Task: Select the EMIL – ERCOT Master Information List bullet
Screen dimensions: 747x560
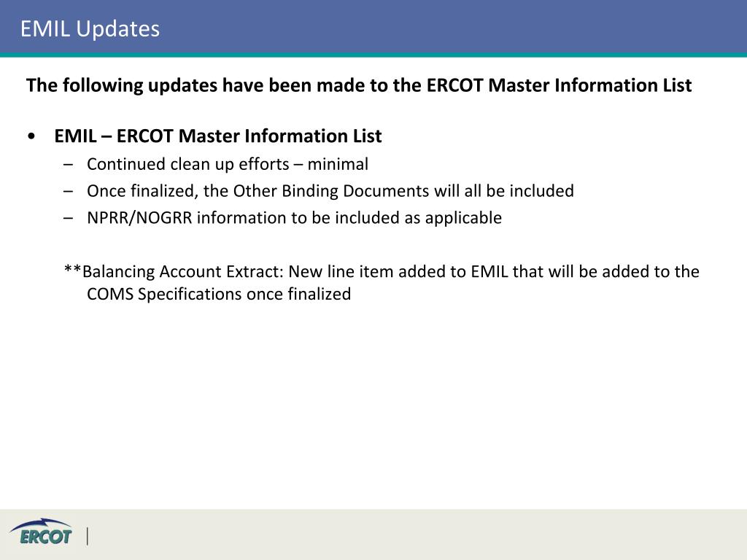Action: tap(217, 136)
